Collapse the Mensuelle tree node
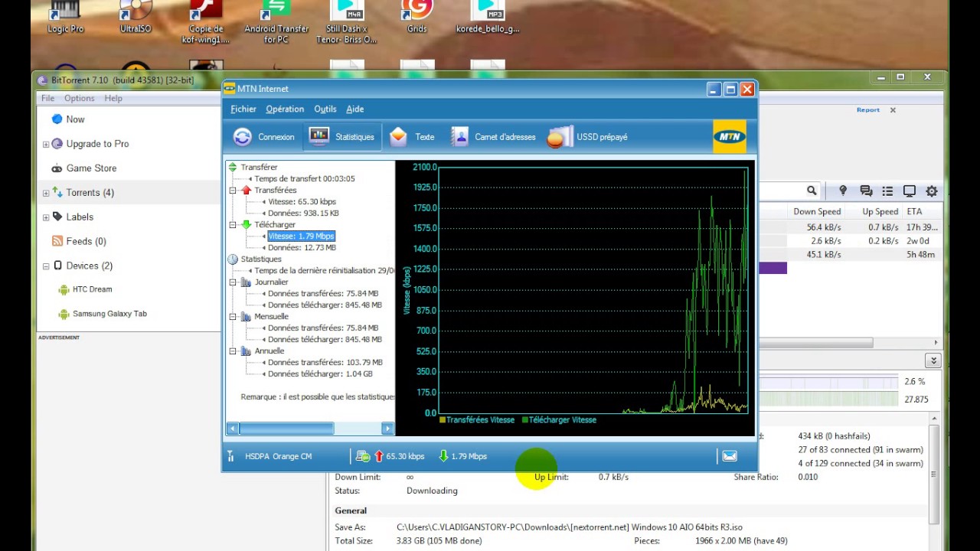980x551 pixels. 233,316
